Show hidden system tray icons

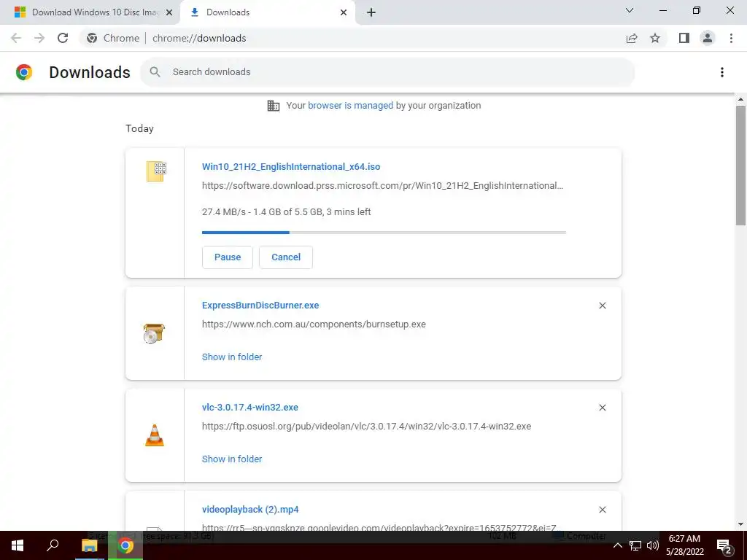[617, 545]
